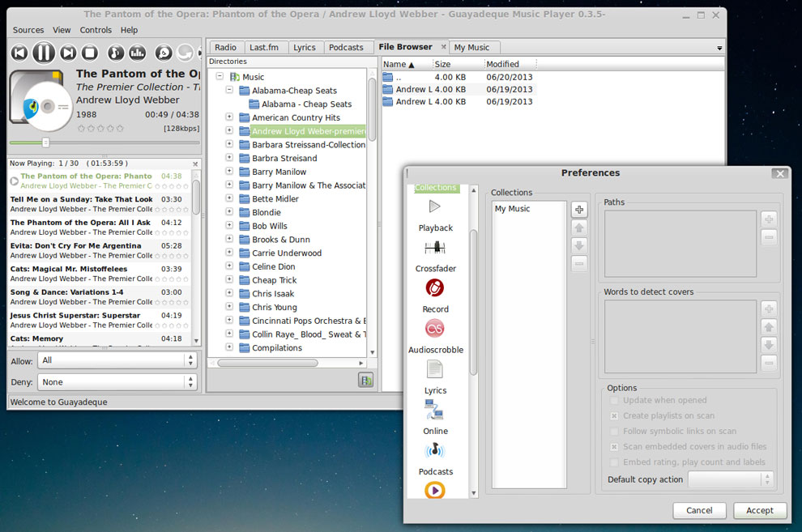Screen dimensions: 802x532
Task: Add a path in the Paths section
Action: pos(769,219)
